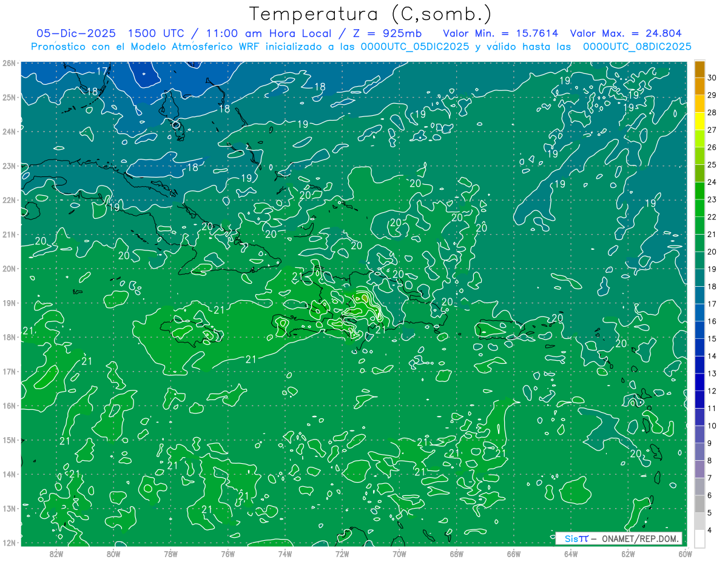Click the 20N latitude axis label
728x562 pixels.
tap(8, 269)
